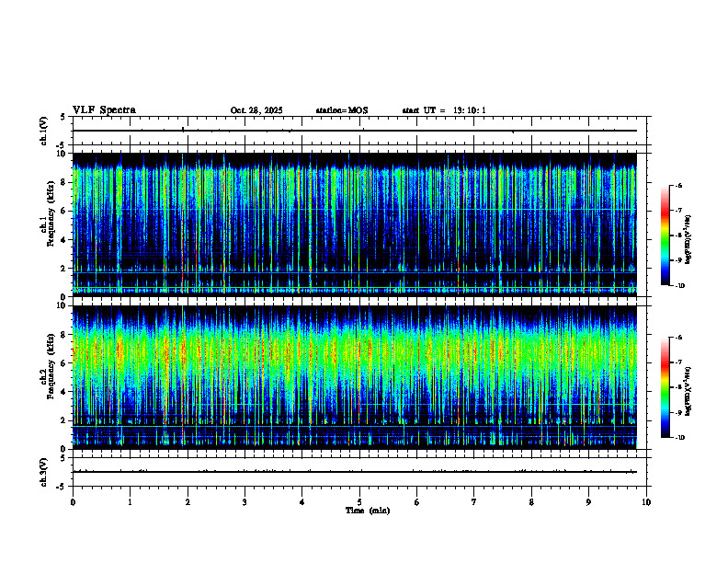This screenshot has height=563, width=728.
Task: Click the ch.2 spectrogram color scale bar
Action: pyautogui.click(x=665, y=387)
